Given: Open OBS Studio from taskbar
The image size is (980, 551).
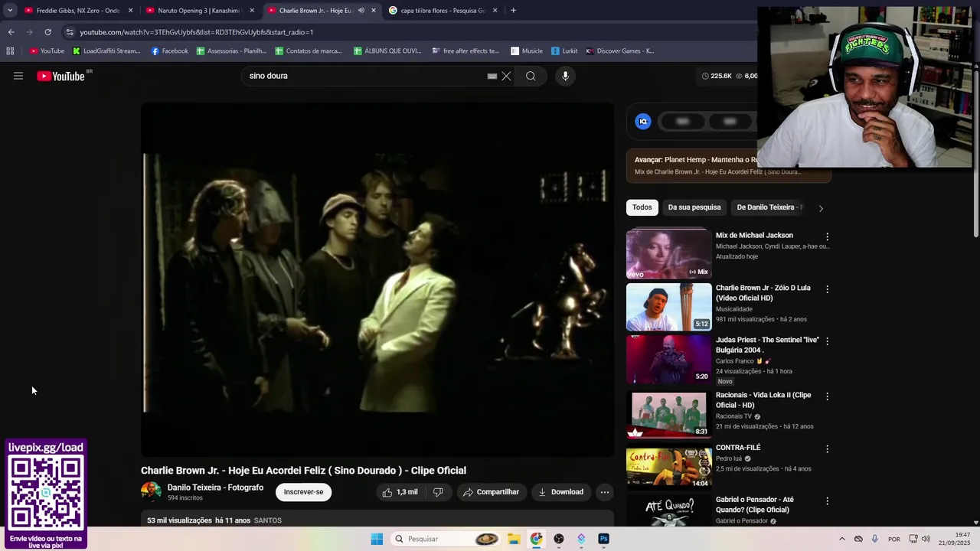Looking at the screenshot, I should pos(559,539).
